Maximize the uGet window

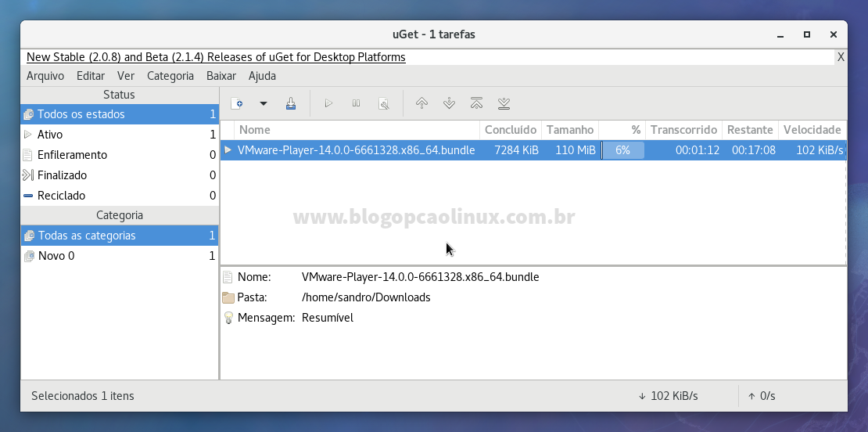[x=807, y=34]
